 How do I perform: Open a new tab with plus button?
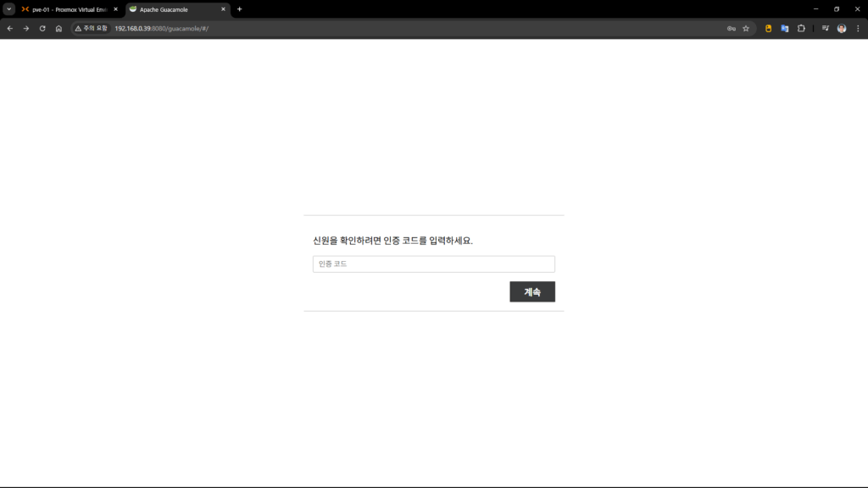pos(239,9)
